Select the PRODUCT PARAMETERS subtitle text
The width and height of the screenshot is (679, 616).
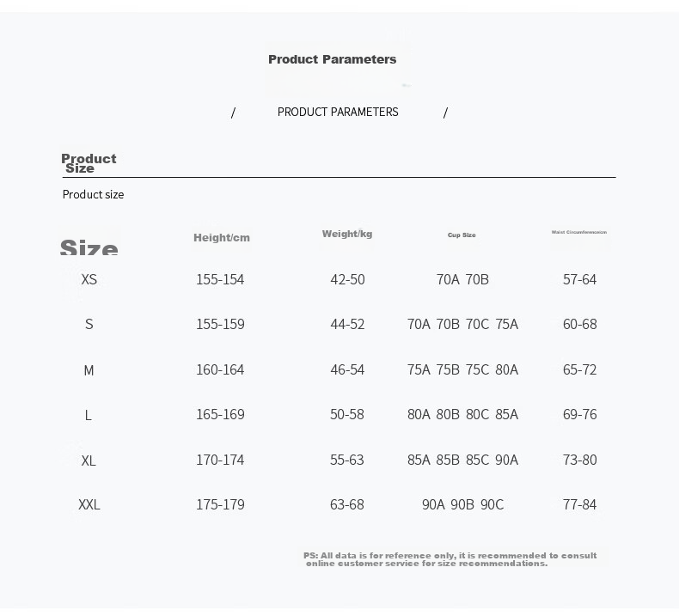(338, 113)
